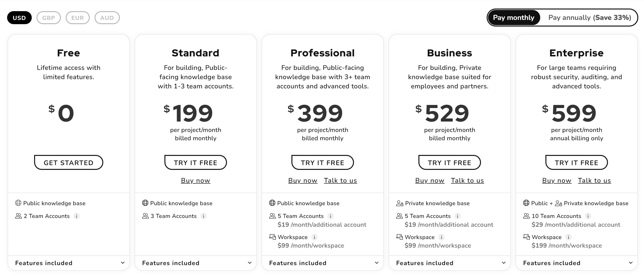Screen dimensions: 644x276
Task: Click the info icon beside 3 Team Accounts on Standard
Action: point(204,216)
